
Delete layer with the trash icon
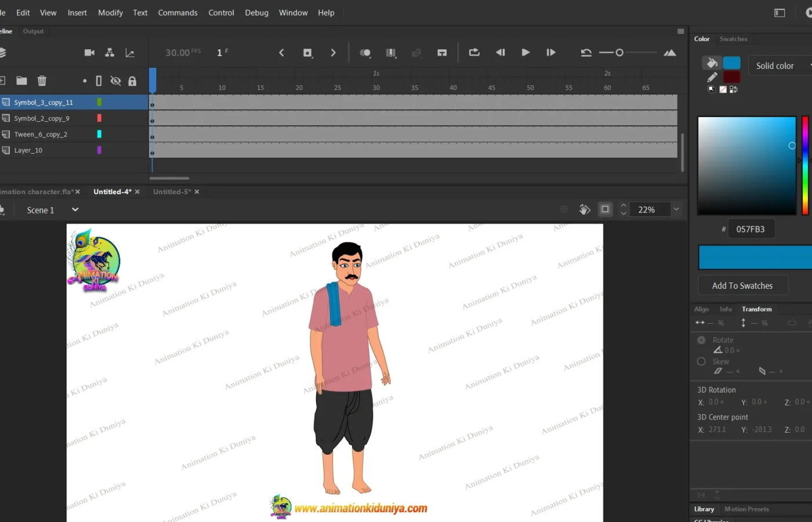pos(42,81)
